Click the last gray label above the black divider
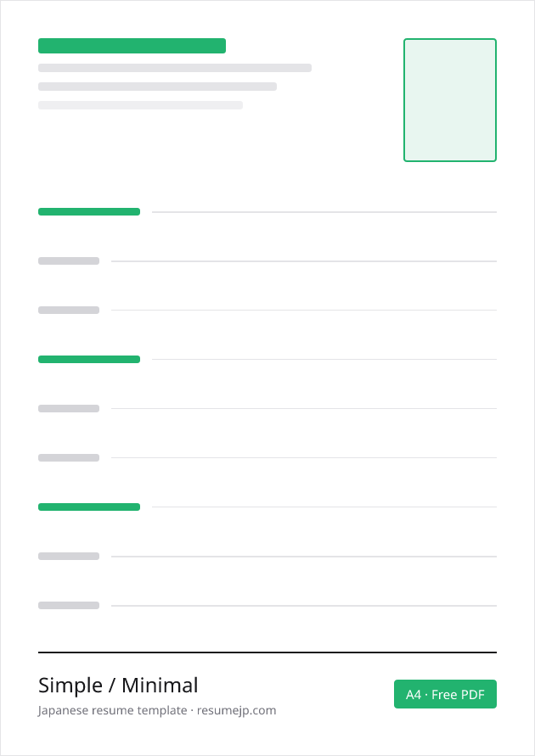 click(x=69, y=605)
